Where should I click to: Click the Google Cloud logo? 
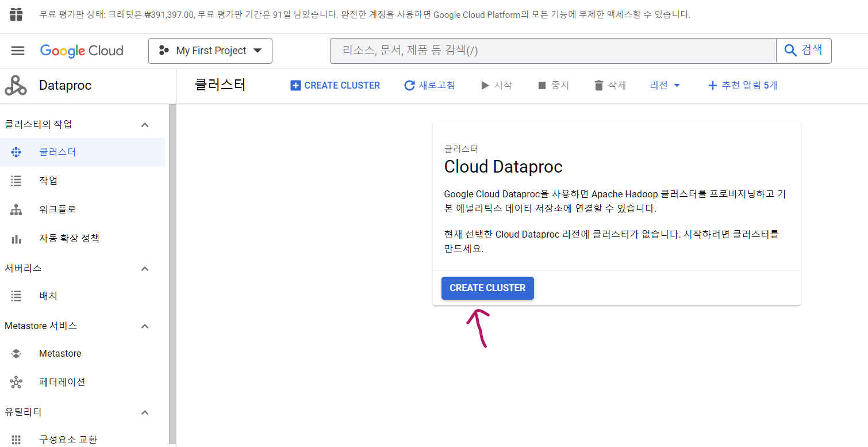point(82,51)
